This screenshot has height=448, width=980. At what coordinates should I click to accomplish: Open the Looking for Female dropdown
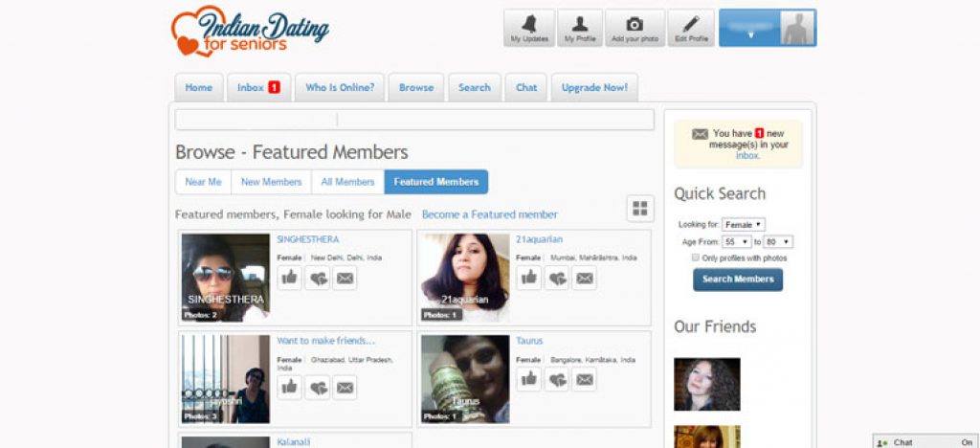point(743,224)
